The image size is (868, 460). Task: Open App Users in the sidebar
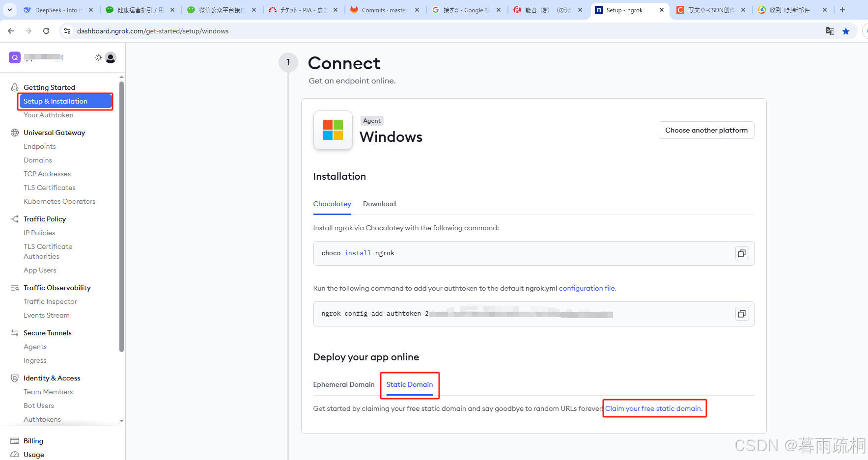tap(40, 270)
